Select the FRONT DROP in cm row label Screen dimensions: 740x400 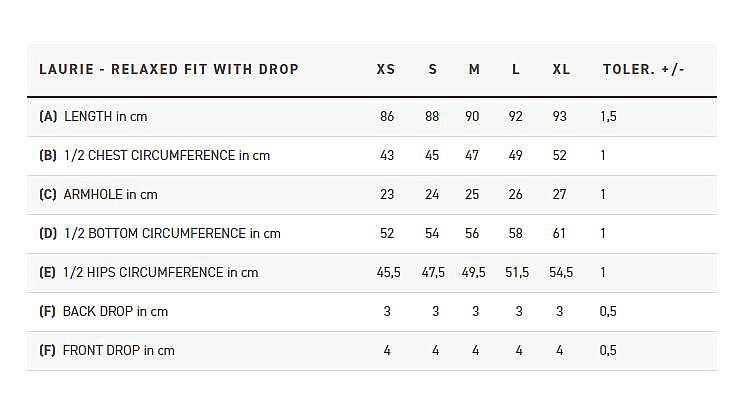(107, 351)
